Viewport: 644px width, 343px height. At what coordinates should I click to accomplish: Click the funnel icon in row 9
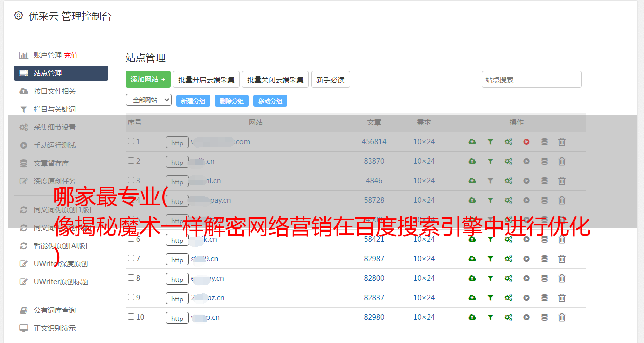coord(490,298)
